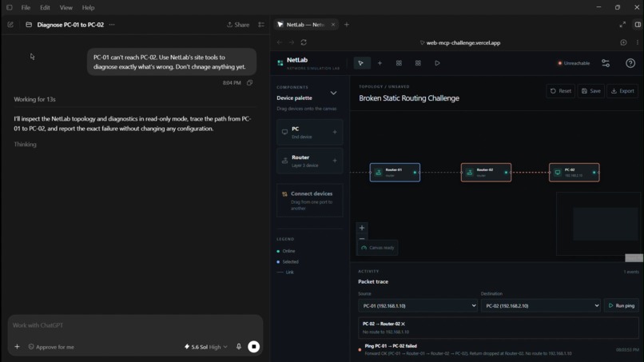The width and height of the screenshot is (644, 362).
Task: Select the Router device card
Action: [310, 161]
